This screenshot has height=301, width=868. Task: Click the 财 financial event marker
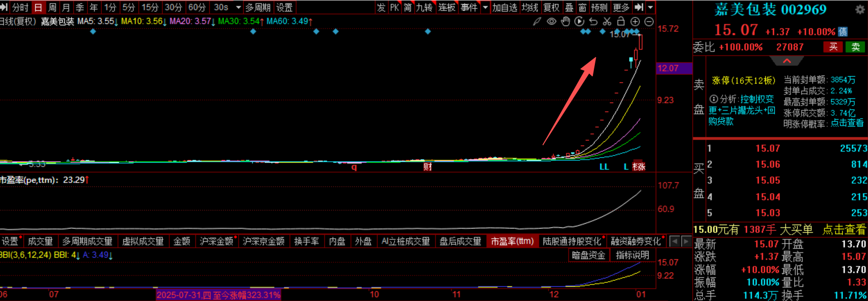(428, 166)
